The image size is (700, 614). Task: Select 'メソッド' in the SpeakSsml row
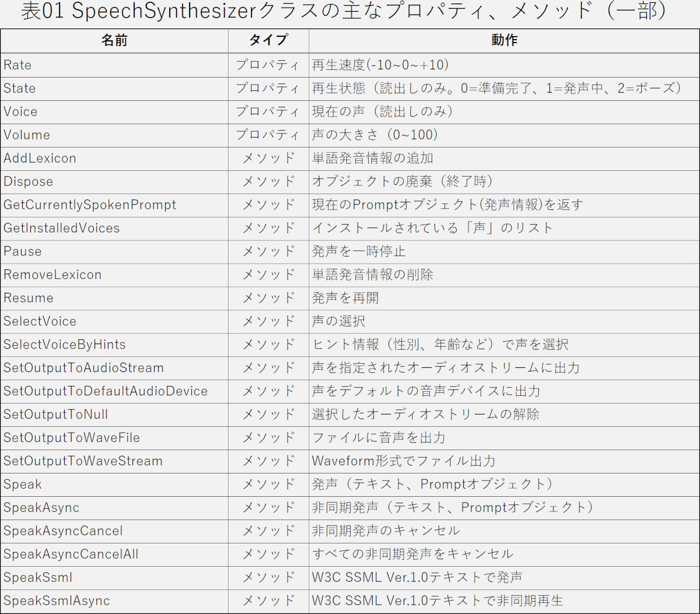pyautogui.click(x=268, y=578)
